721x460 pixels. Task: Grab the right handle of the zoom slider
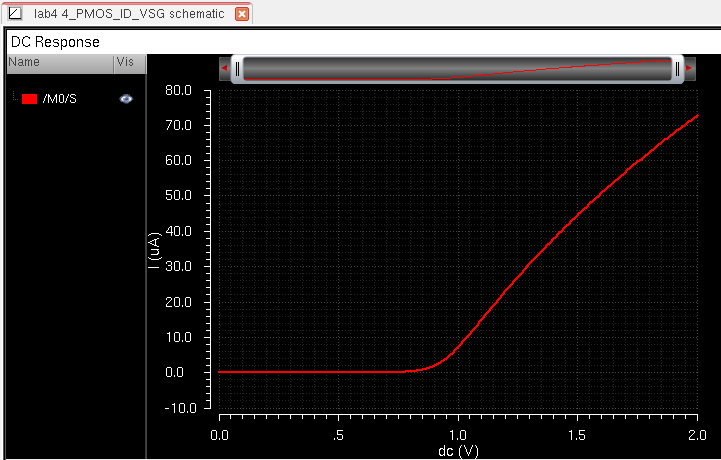(678, 69)
